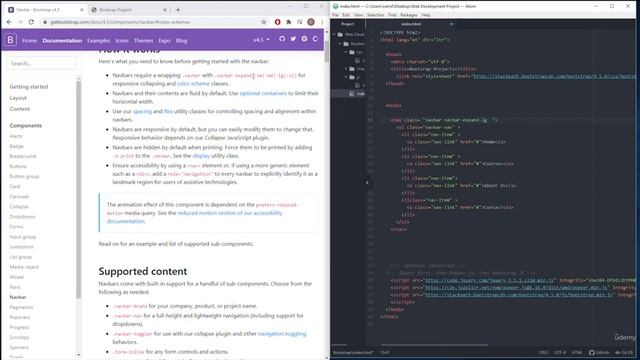Select the file under the css folder in Atom
Image resolution: width=640 pixels, height=360 pixels.
(360, 60)
